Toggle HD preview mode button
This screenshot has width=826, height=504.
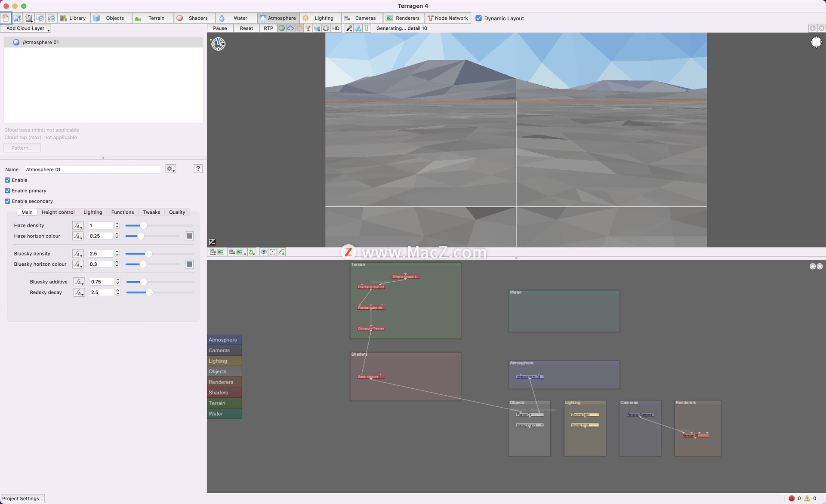coord(336,28)
